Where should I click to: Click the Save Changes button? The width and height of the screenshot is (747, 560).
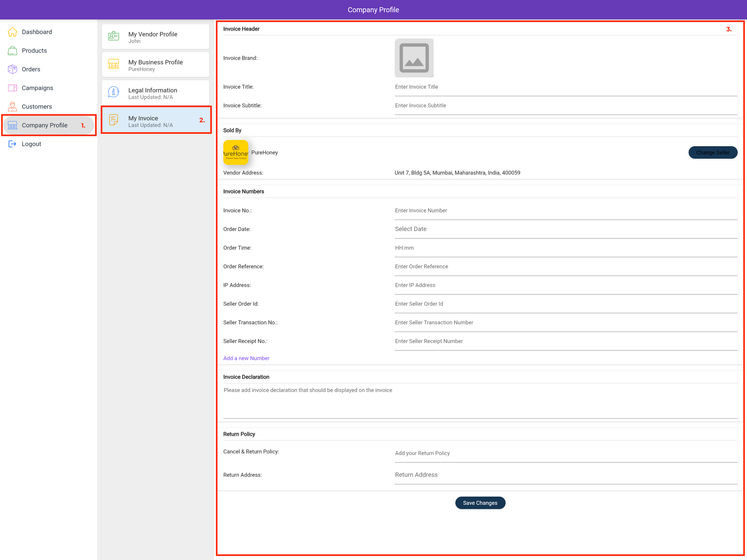tap(480, 503)
